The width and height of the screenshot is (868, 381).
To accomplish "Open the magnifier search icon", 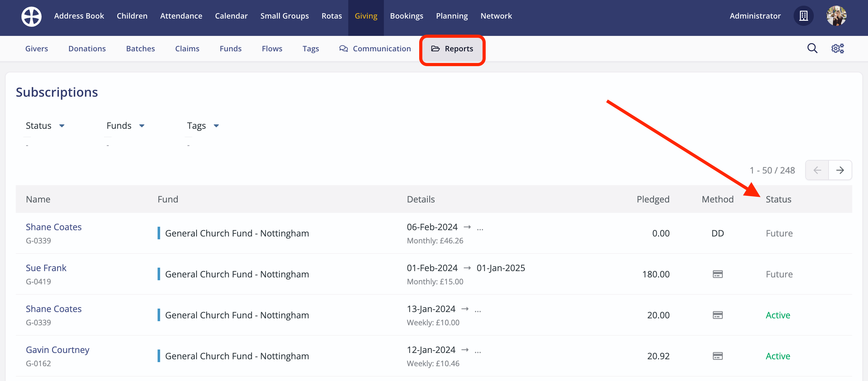I will (812, 48).
